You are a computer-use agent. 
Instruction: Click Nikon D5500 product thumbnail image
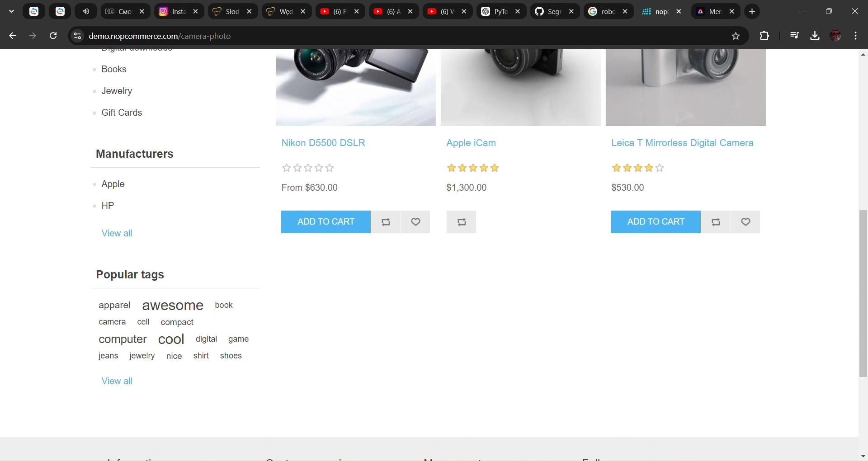click(356, 87)
